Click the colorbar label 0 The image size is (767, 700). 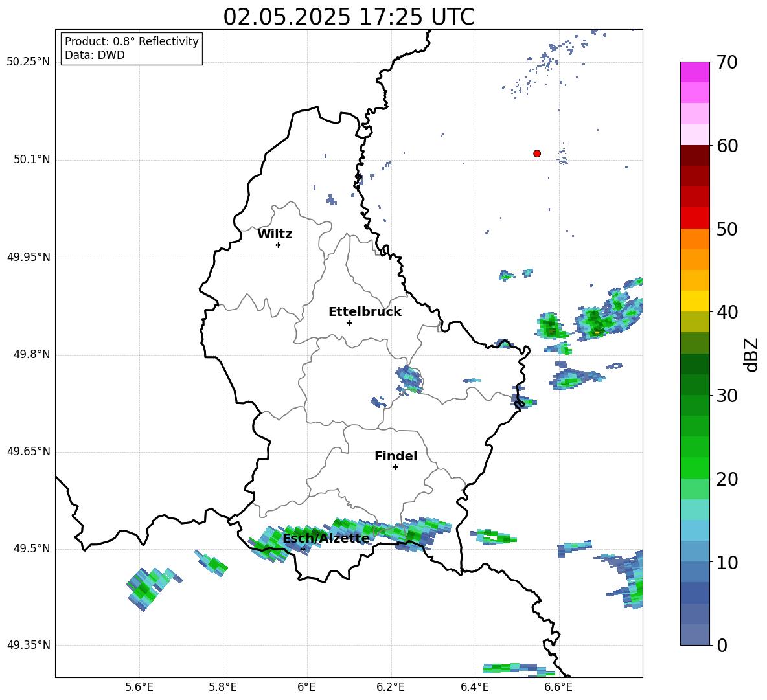[x=722, y=645]
